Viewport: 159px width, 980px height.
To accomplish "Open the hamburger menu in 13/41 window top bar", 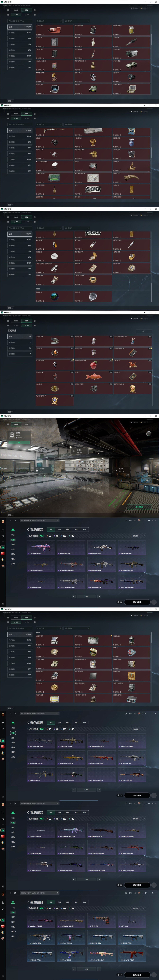I will pos(146,803).
